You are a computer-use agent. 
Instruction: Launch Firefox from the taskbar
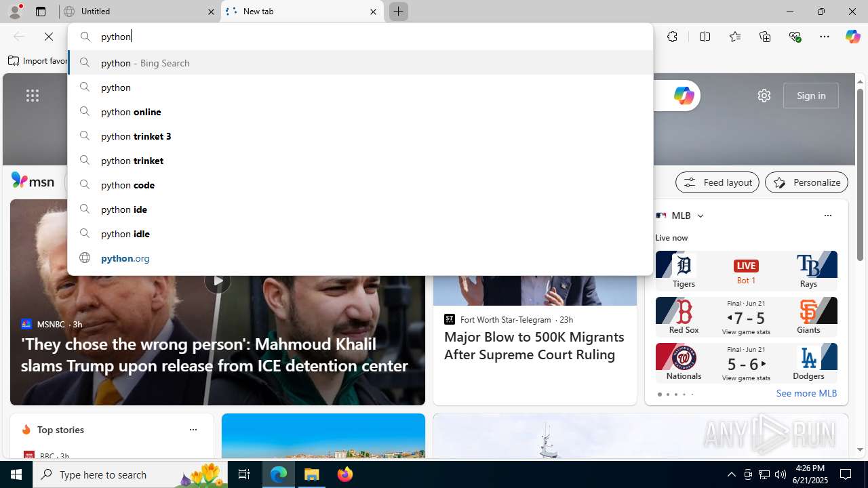point(345,474)
